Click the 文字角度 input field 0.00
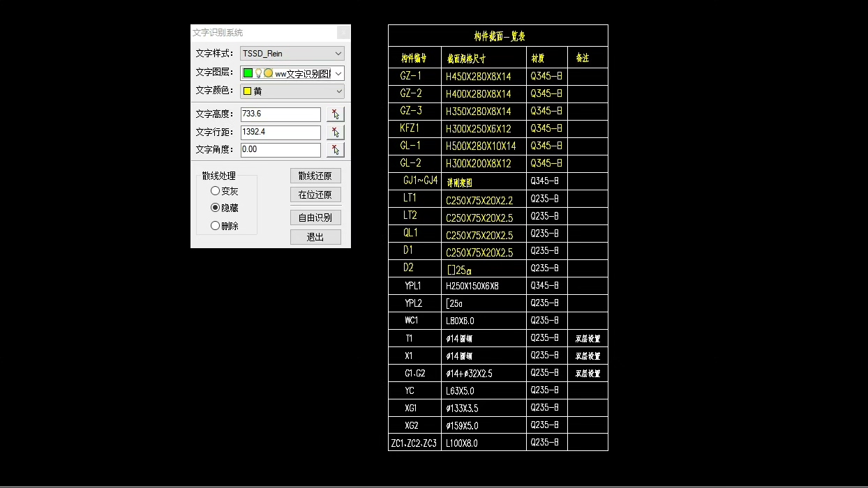 click(x=280, y=149)
